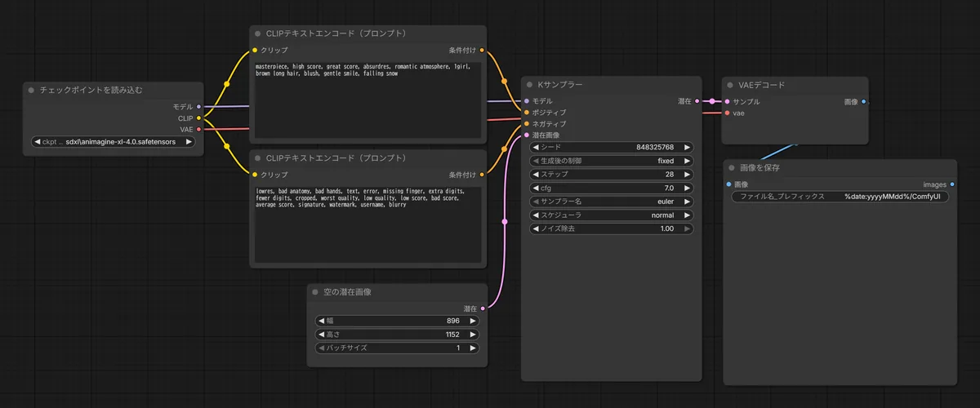The height and width of the screenshot is (408, 980).
Task: Increase ノイズ除去 with its right arrow
Action: click(x=688, y=229)
